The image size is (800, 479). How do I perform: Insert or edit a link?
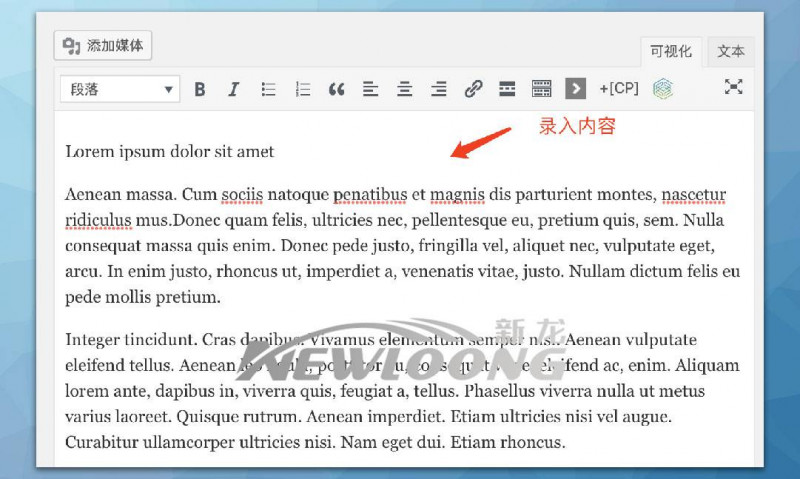coord(473,89)
